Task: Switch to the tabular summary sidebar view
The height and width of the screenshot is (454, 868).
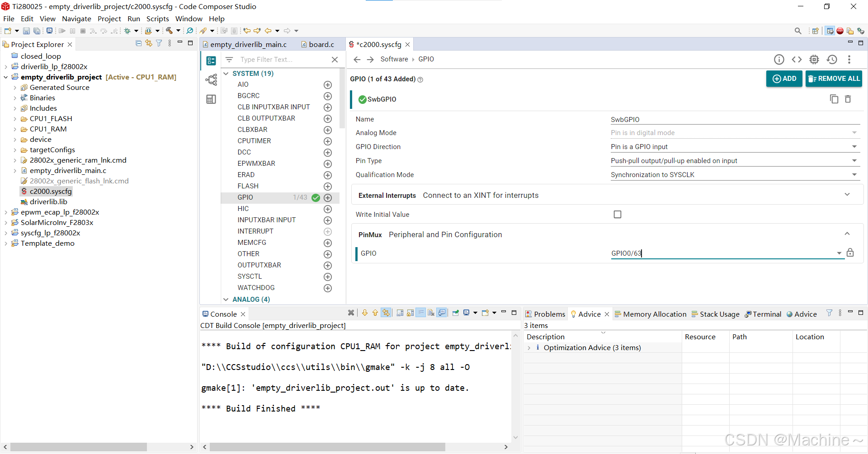Action: [x=211, y=99]
